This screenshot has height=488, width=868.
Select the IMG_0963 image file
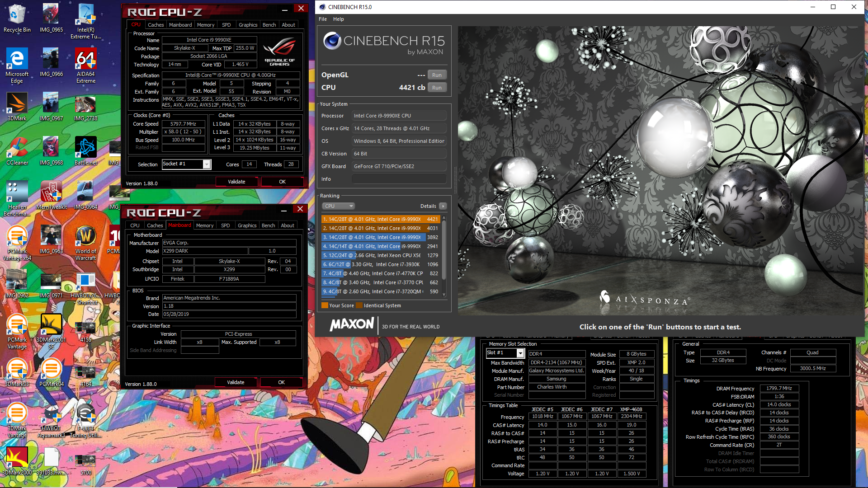click(x=51, y=239)
